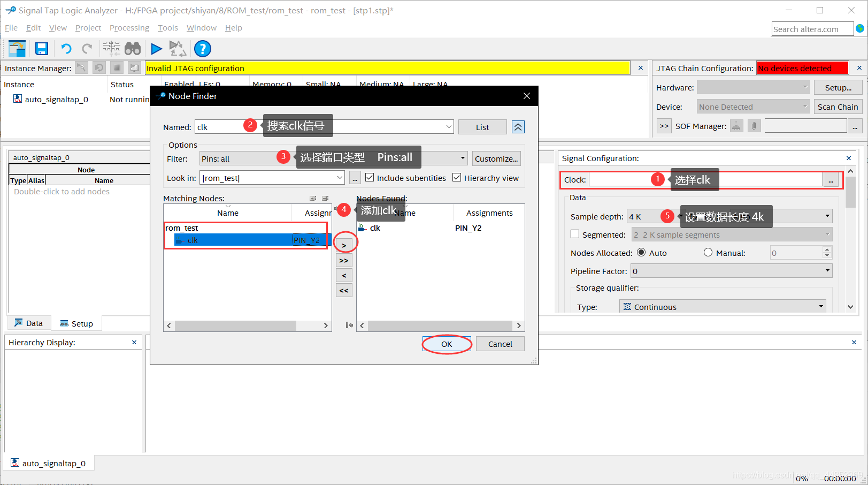This screenshot has height=485, width=868.
Task: Click Instance Manager run analysis icon
Action: click(x=81, y=68)
